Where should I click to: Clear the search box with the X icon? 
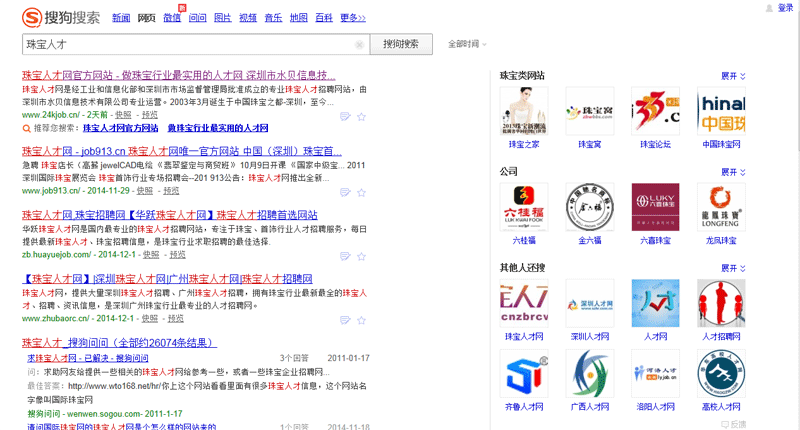pyautogui.click(x=359, y=45)
